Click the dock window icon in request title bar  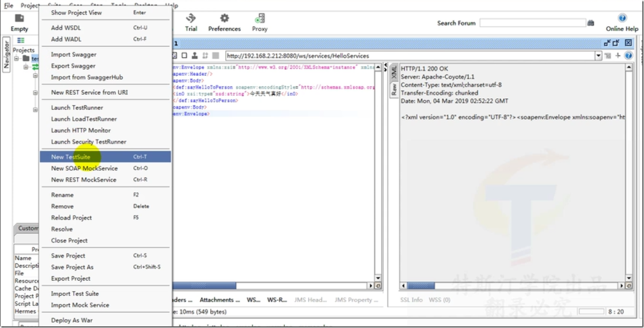click(607, 43)
